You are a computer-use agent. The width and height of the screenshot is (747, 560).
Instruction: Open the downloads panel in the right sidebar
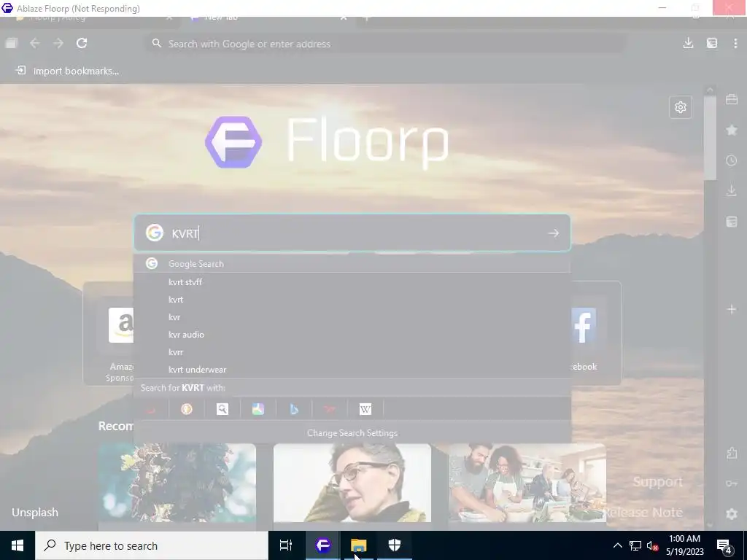coord(732,191)
